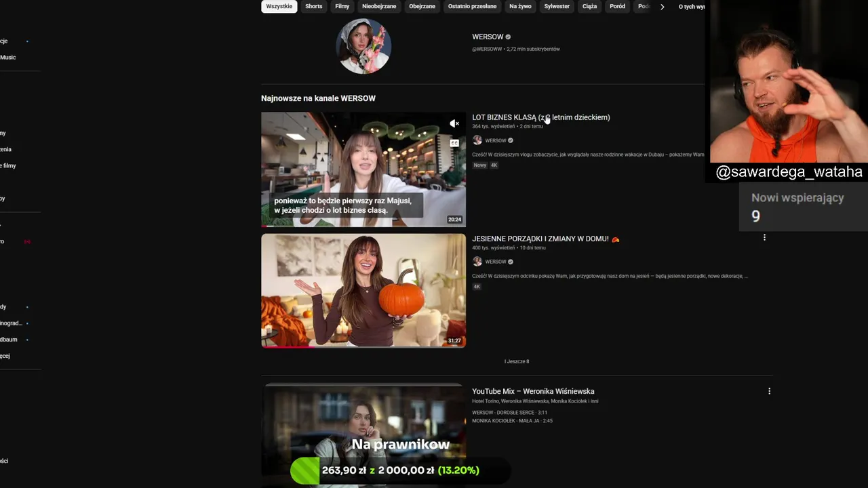Click the description starting 'Cześć! W dzisiejszym vlogu'
868x488 pixels.
click(x=588, y=155)
